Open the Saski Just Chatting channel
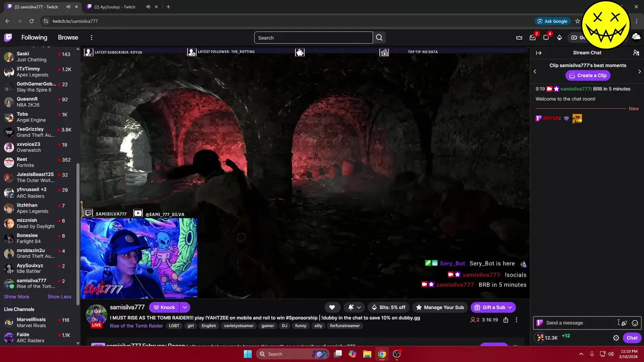644x362 pixels. (37, 56)
